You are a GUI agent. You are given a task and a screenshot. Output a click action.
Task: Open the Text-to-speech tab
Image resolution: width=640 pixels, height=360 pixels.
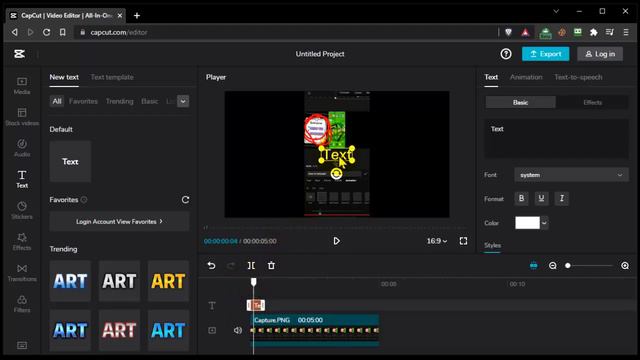[x=578, y=77]
